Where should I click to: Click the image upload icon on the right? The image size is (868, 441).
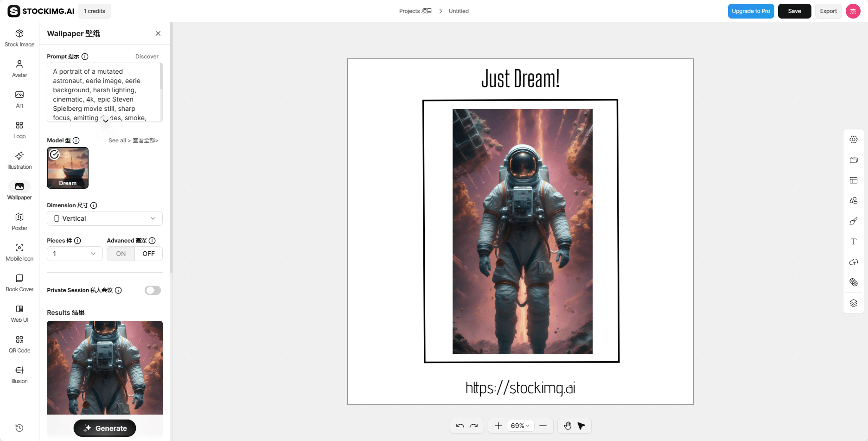pos(853,262)
